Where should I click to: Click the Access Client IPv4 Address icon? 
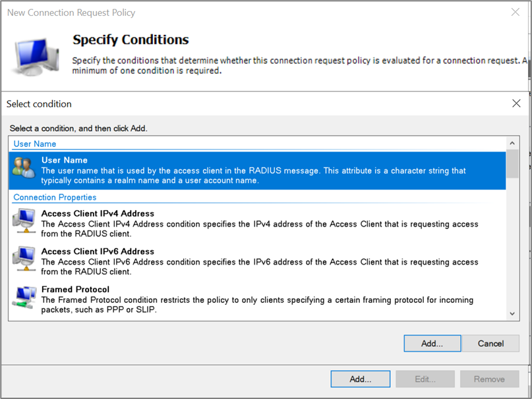click(x=24, y=221)
